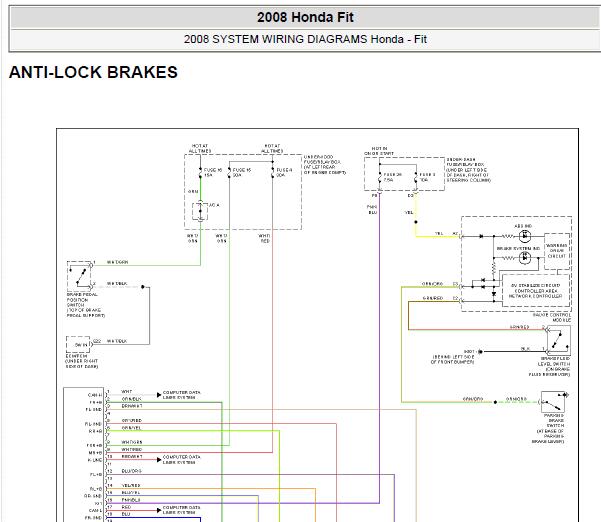Click the splice dot on the yellow wire

(416, 222)
